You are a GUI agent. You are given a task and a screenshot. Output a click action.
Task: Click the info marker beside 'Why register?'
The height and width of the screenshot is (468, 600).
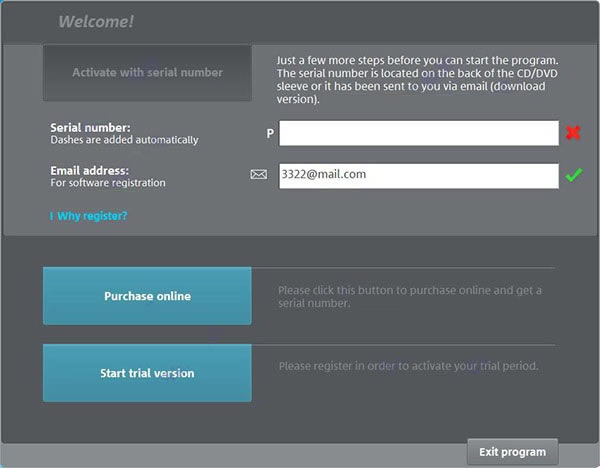51,216
